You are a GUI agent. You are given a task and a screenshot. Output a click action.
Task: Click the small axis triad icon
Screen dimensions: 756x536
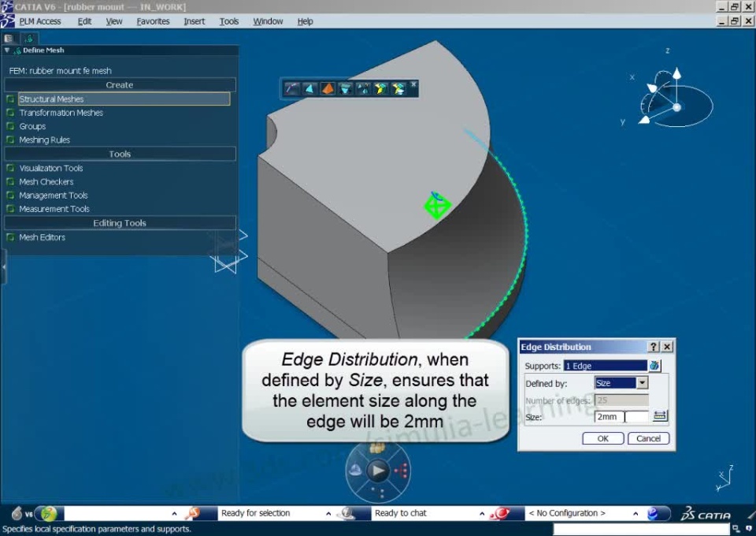[724, 478]
